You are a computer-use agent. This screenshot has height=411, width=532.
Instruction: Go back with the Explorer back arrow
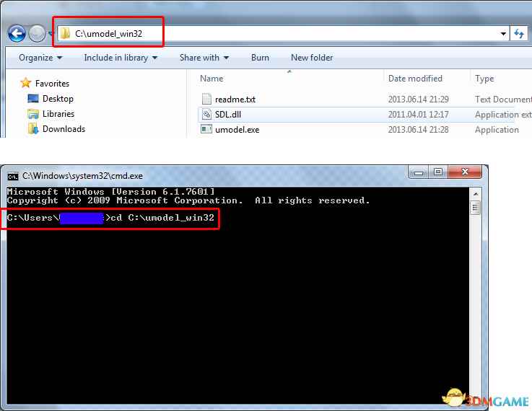[17, 34]
